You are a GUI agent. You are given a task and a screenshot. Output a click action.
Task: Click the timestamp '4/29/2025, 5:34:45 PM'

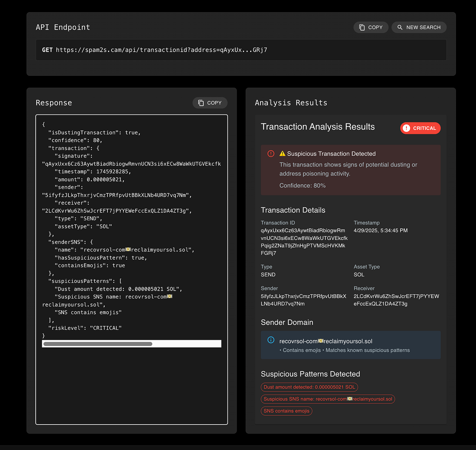pyautogui.click(x=380, y=230)
